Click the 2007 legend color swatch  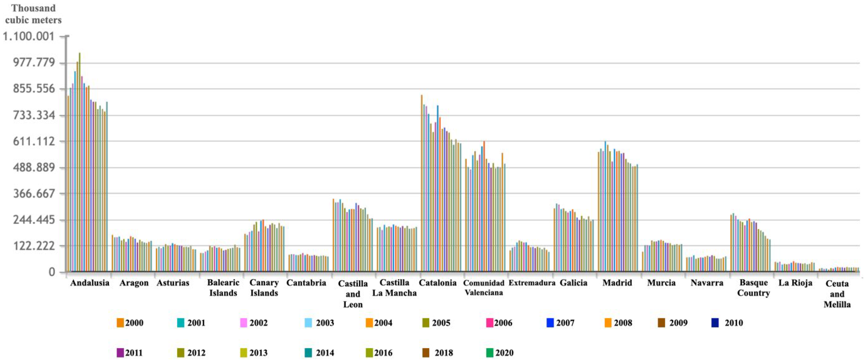(550, 323)
